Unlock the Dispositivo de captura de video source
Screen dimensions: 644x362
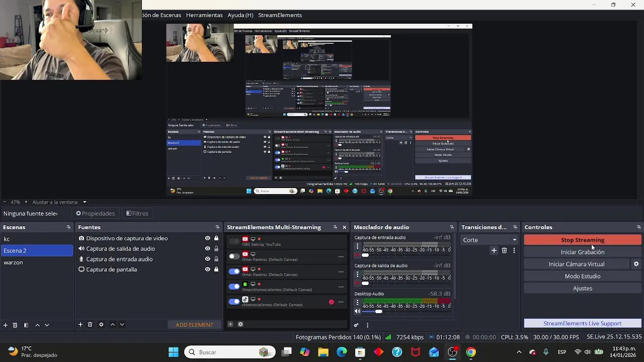(216, 238)
